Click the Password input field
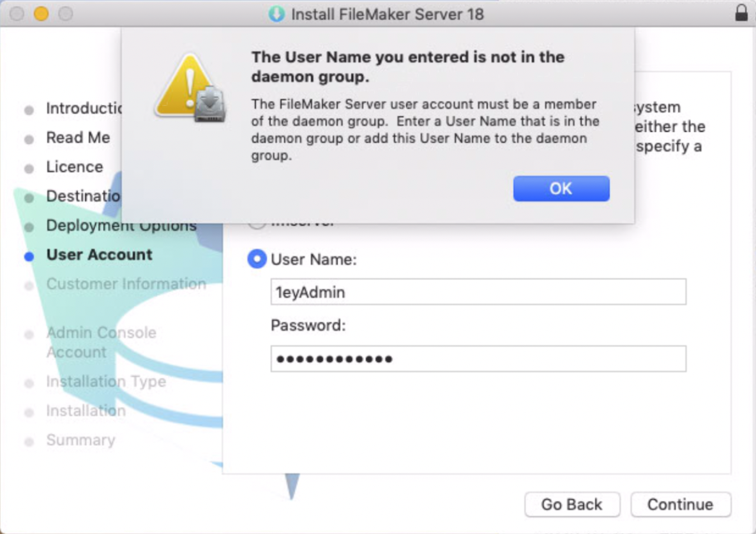Screen dimensions: 756x534 [x=478, y=359]
